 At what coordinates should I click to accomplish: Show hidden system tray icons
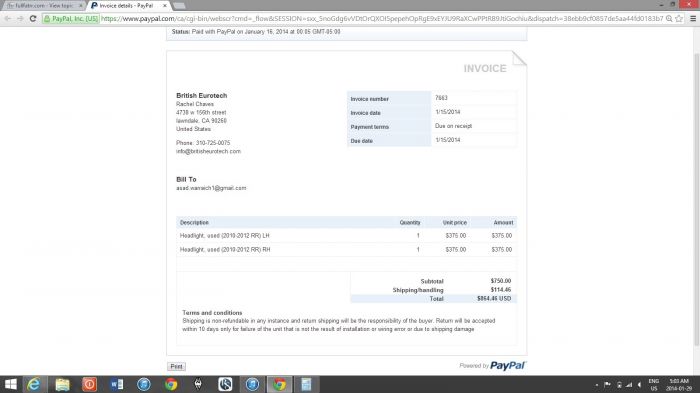pyautogui.click(x=597, y=385)
